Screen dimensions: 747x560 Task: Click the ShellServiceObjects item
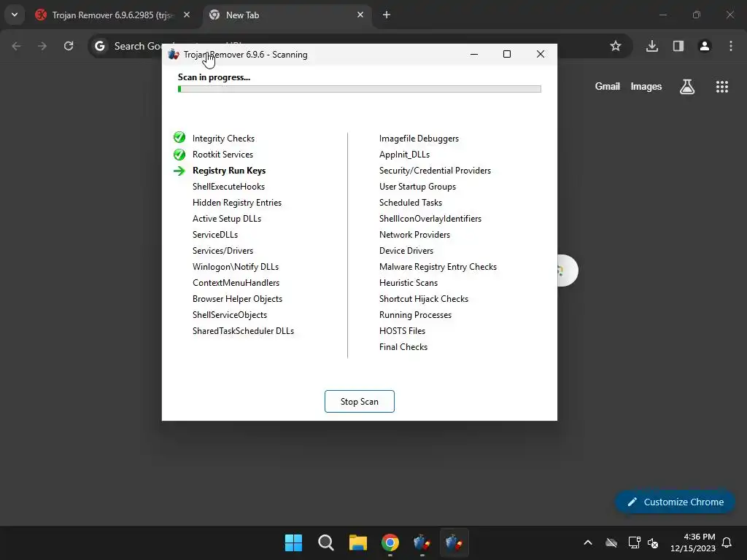click(230, 315)
